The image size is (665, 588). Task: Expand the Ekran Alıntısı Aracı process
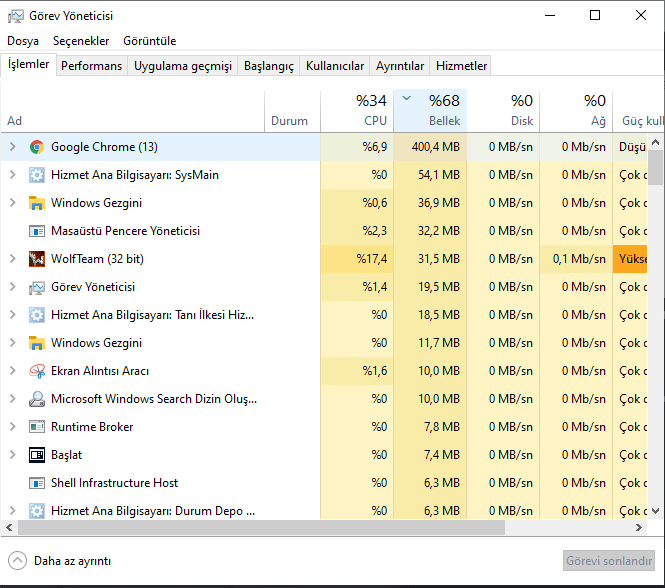(13, 371)
